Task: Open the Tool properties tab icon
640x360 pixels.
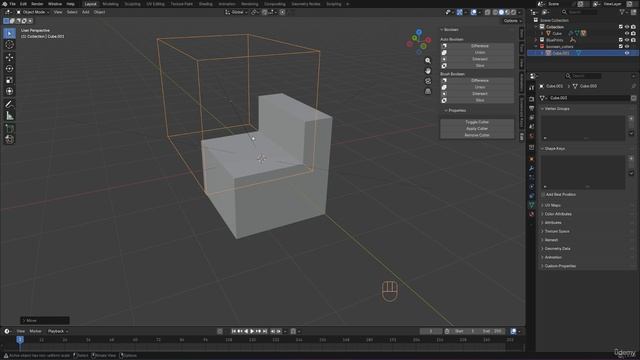Action: pos(531,88)
